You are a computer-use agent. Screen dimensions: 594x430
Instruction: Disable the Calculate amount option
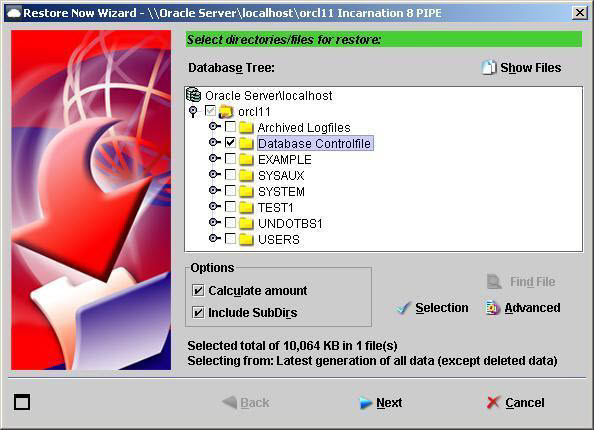point(198,291)
